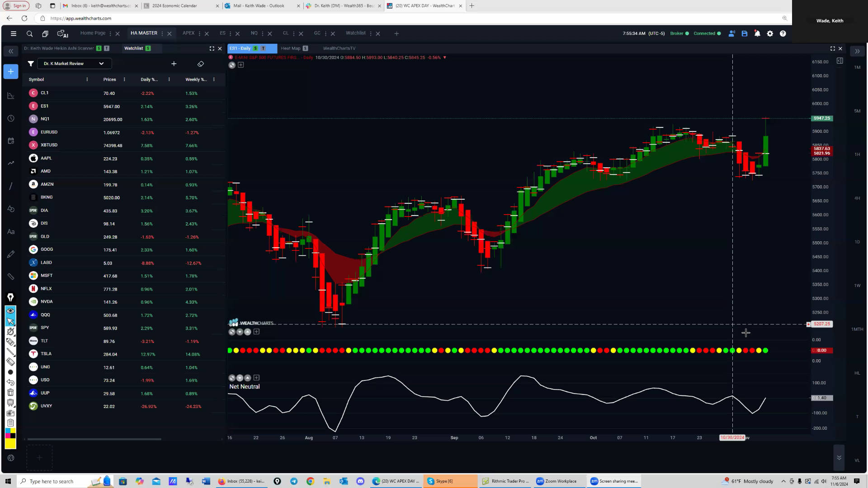Click the globe icon at sidebar bottom
The image size is (868, 488).
(11, 458)
